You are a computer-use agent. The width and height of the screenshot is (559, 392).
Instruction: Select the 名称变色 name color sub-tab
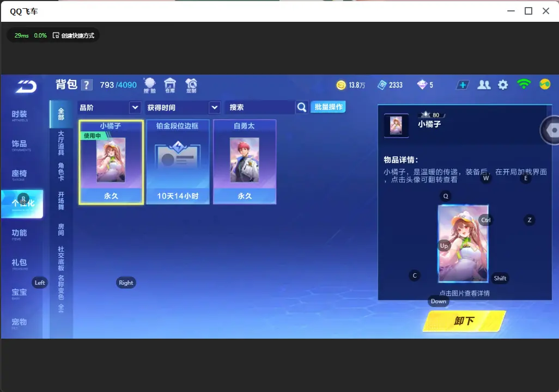[61, 287]
